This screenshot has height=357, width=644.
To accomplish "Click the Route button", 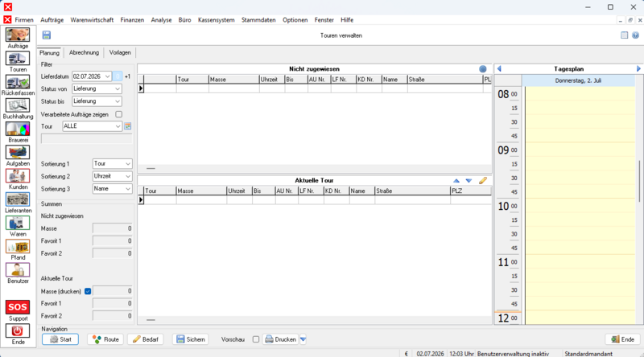I will [105, 339].
